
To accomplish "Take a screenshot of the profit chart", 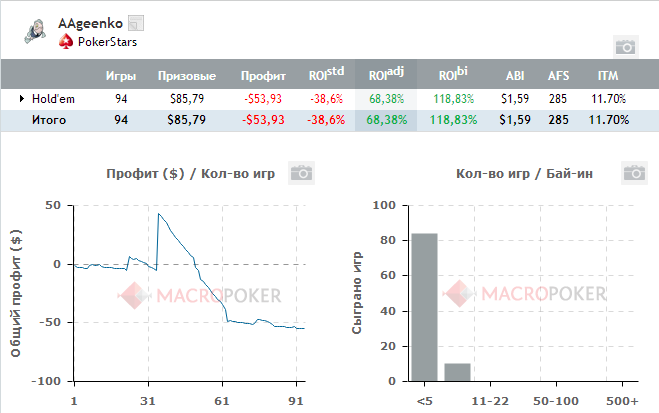I will [x=302, y=173].
